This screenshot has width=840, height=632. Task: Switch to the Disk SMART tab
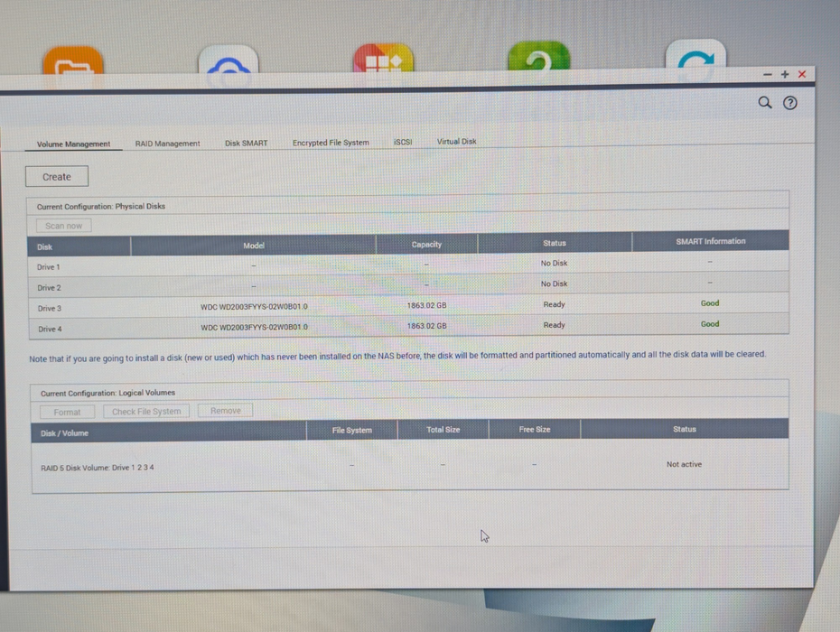[246, 143]
